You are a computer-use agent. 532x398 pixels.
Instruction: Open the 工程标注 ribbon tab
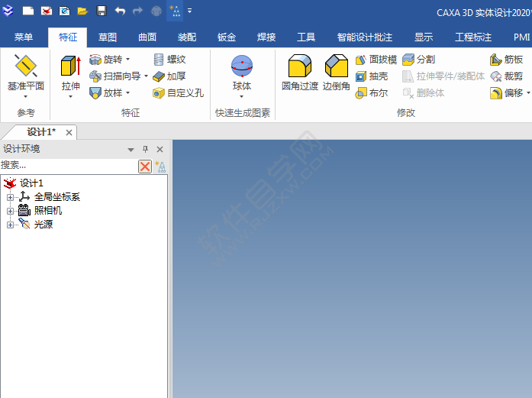pos(473,37)
